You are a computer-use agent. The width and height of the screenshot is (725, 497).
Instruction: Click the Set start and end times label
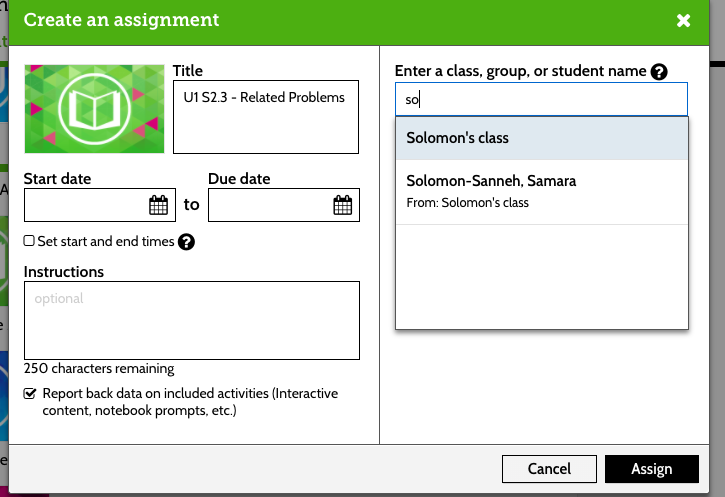pos(106,241)
